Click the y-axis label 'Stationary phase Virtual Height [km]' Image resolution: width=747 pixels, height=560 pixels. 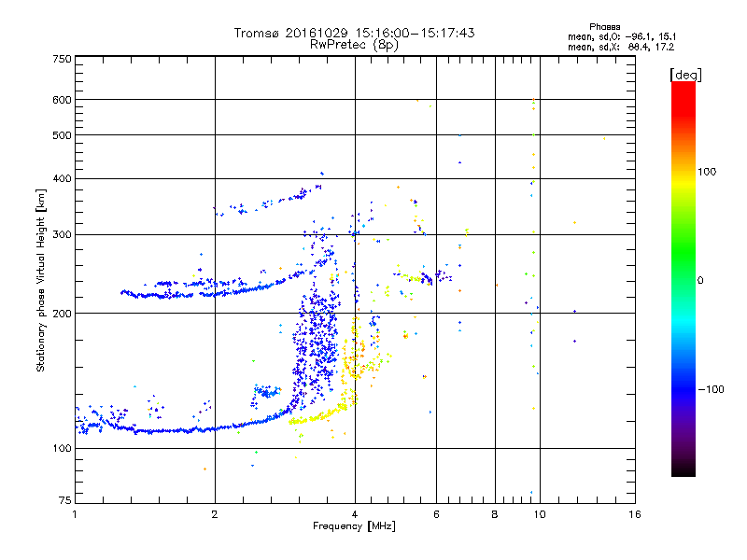41,280
